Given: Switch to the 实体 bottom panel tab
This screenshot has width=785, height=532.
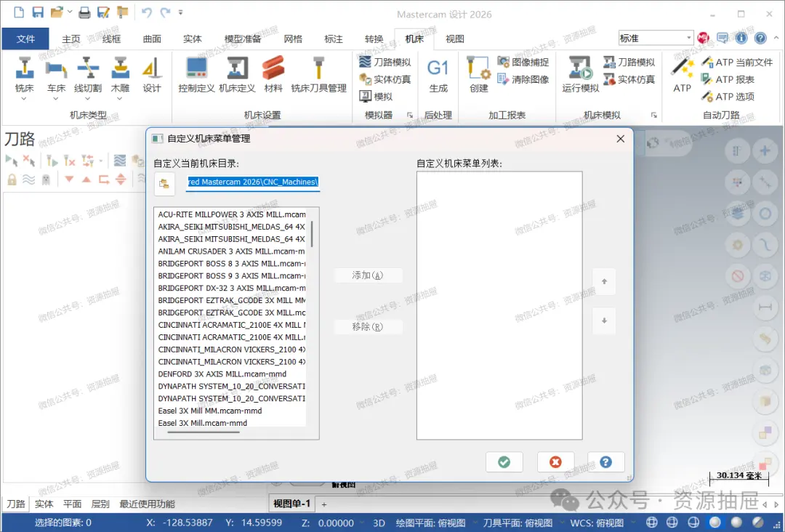Looking at the screenshot, I should 44,504.
